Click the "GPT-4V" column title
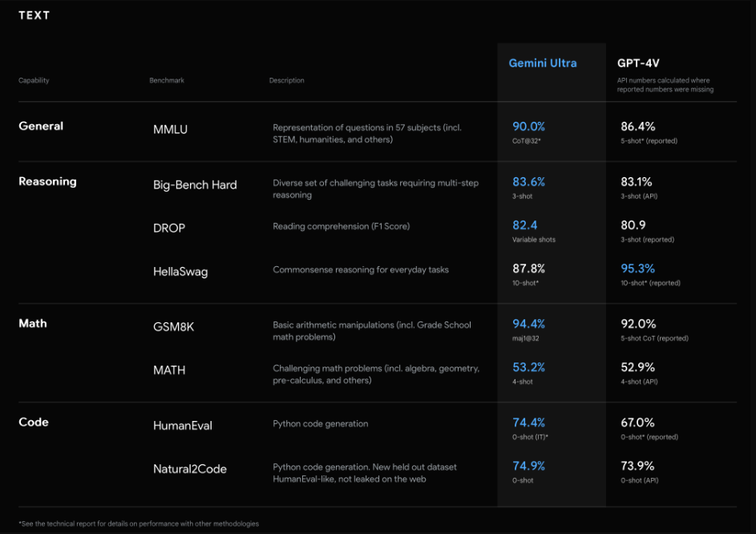The width and height of the screenshot is (756, 534). tap(638, 63)
